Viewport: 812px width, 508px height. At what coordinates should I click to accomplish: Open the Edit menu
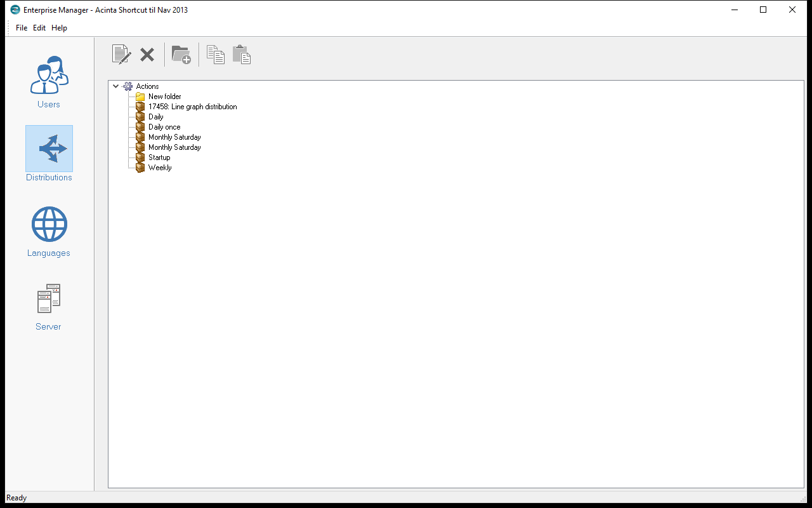(39, 28)
